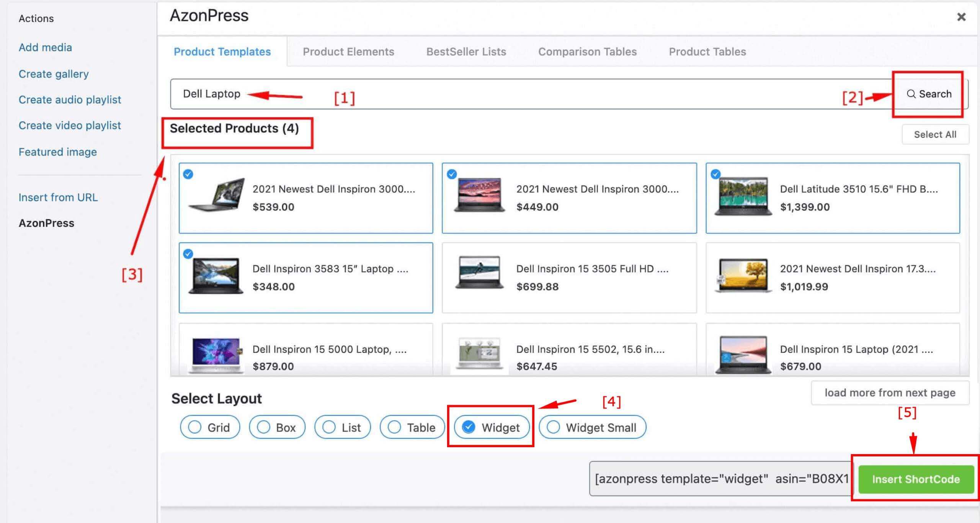The width and height of the screenshot is (980, 523).
Task: Switch to the Product Elements tab
Action: coord(348,52)
